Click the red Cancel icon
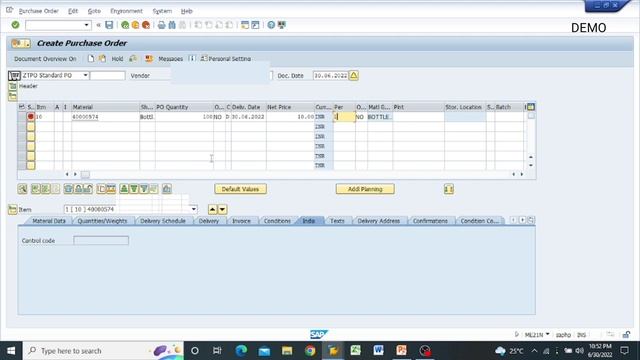 (x=145, y=25)
